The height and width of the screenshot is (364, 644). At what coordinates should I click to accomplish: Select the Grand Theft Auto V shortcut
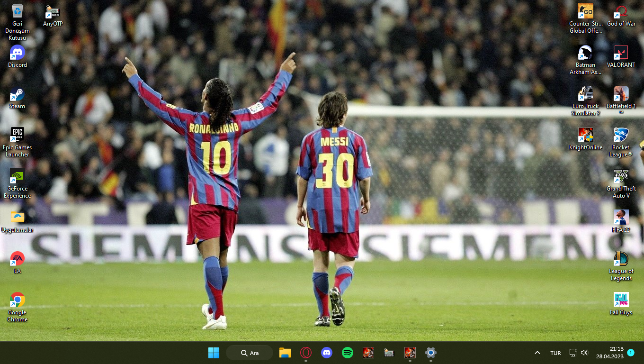[621, 183]
